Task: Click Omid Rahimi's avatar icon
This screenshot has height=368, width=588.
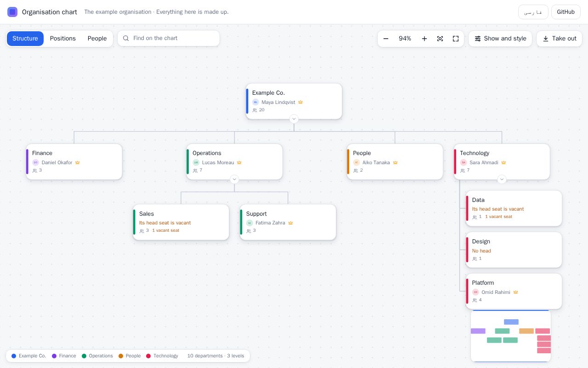Action: coord(475,292)
